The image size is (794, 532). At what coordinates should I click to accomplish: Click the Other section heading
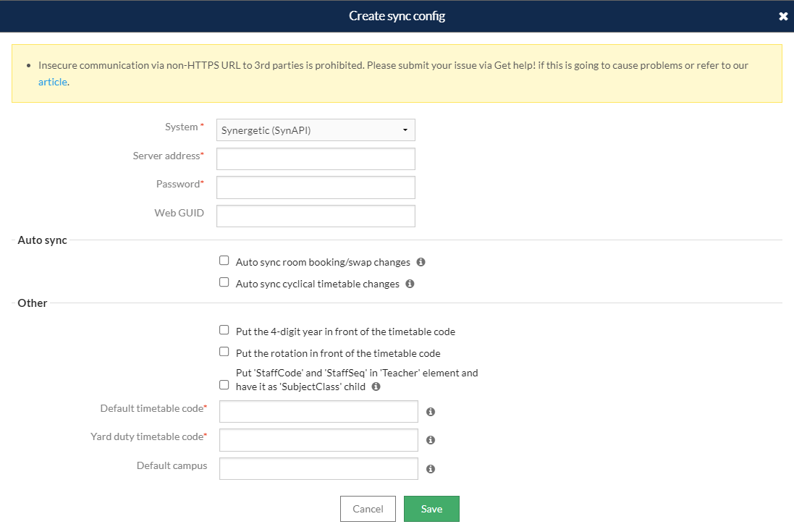click(x=33, y=303)
